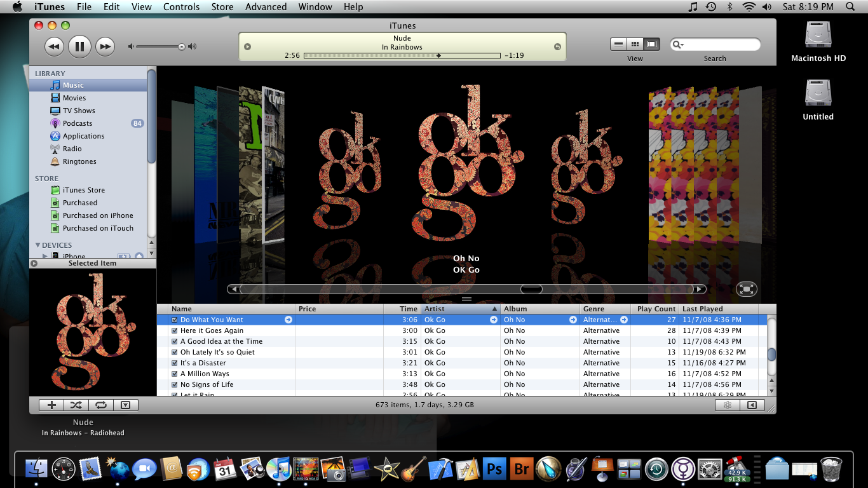868x488 pixels.
Task: Open Ringtones in sidebar
Action: coord(88,161)
